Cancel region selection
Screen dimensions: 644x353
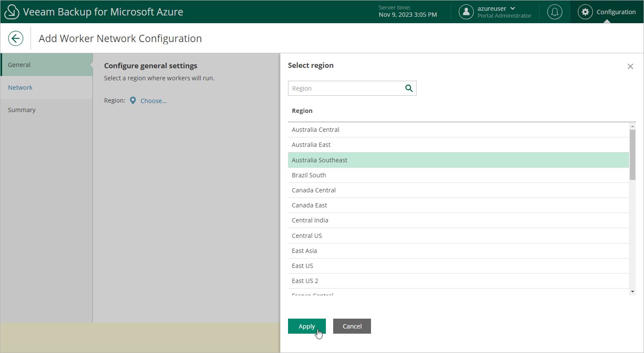[x=352, y=326]
